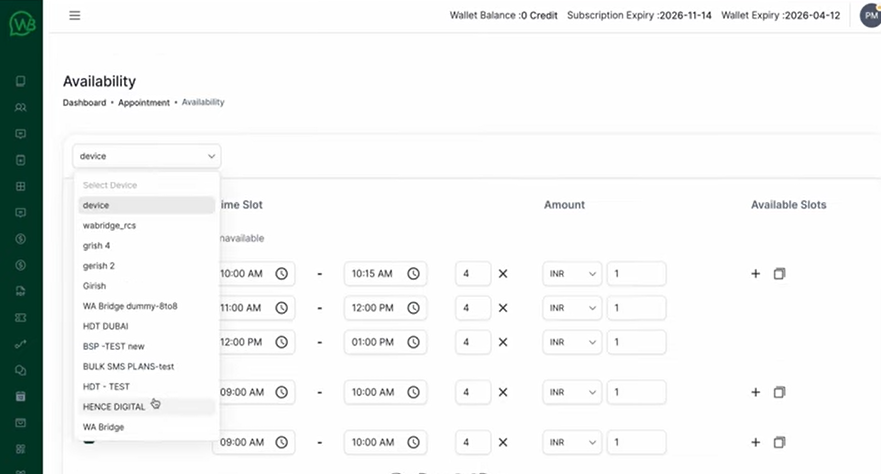Expand the INR dropdown in the 01:00 PM row

tap(572, 342)
